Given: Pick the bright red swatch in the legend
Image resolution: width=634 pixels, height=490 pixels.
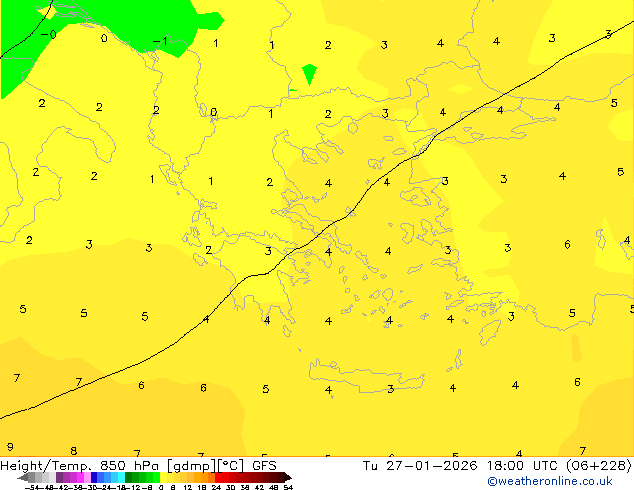Looking at the screenshot, I should point(218,477).
